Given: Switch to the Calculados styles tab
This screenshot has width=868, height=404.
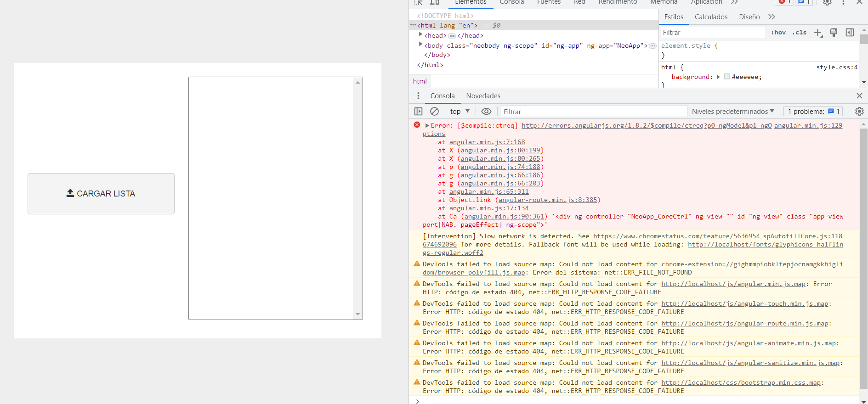Looking at the screenshot, I should click(x=711, y=17).
